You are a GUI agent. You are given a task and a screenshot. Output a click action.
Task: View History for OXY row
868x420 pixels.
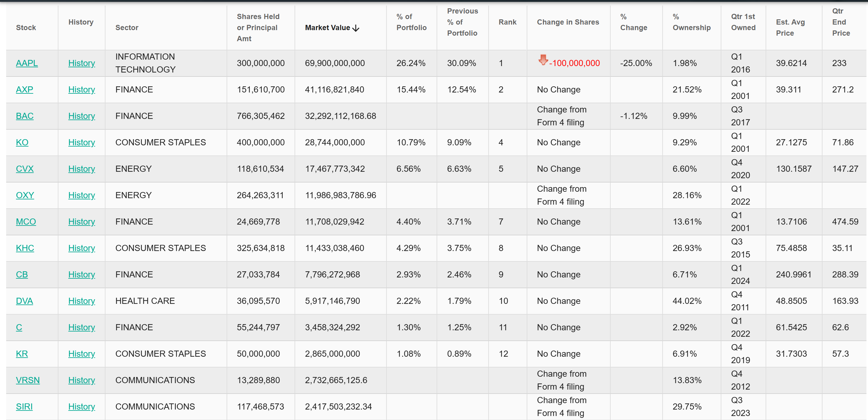(81, 195)
